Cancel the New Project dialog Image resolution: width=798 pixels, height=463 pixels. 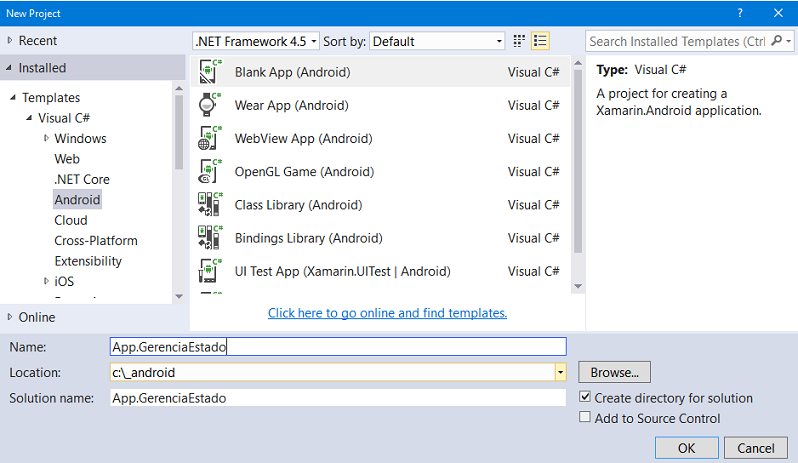(x=756, y=448)
